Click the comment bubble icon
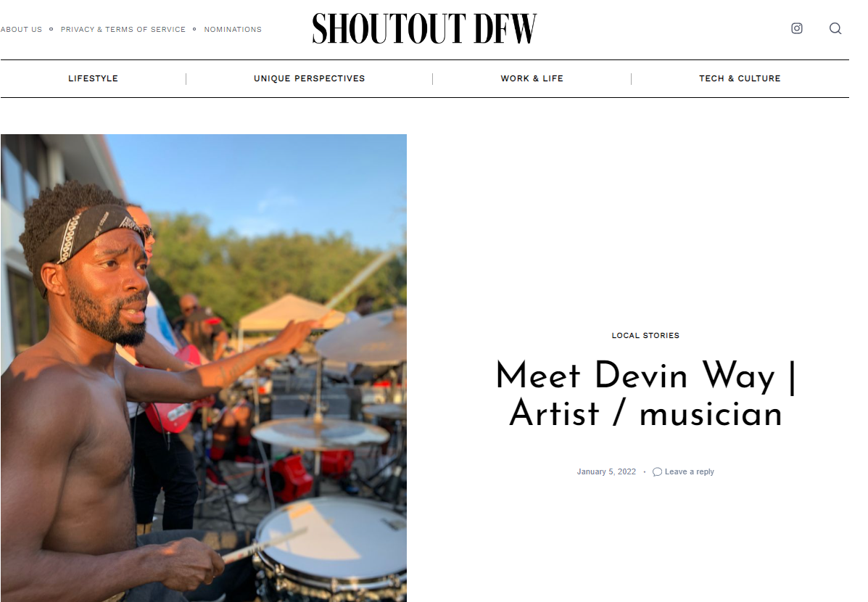 tap(657, 472)
